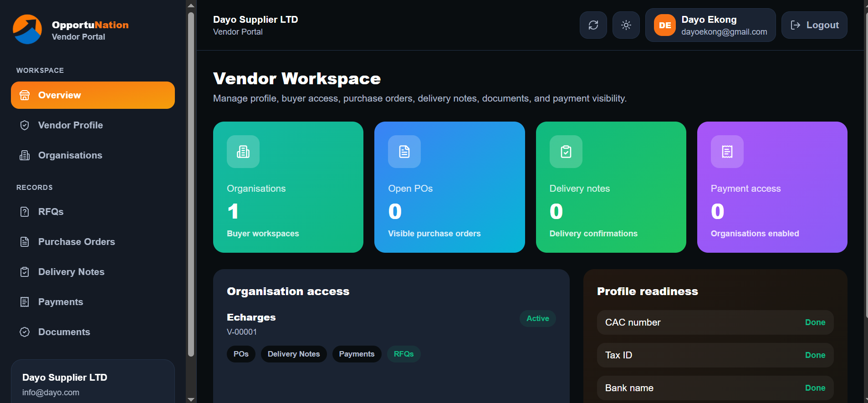
Task: Click the badge-check icon next to Documents
Action: click(25, 332)
